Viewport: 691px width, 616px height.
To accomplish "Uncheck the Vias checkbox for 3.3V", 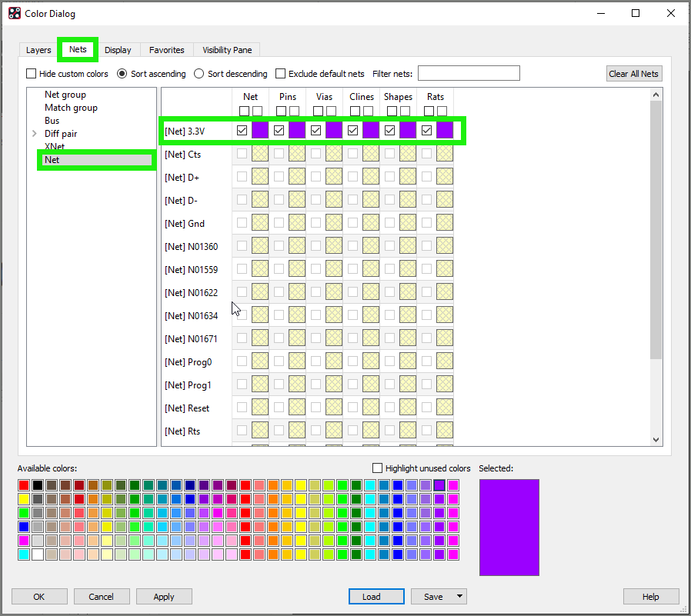I will tap(316, 130).
